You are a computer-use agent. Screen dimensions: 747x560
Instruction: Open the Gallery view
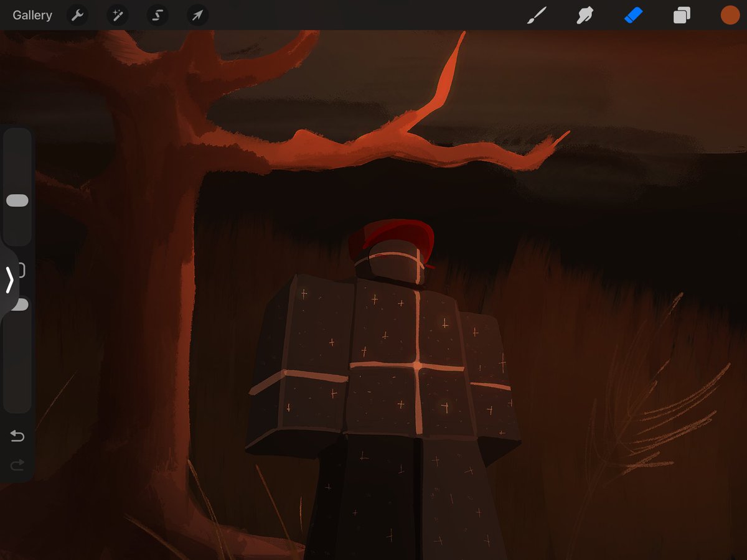tap(32, 15)
